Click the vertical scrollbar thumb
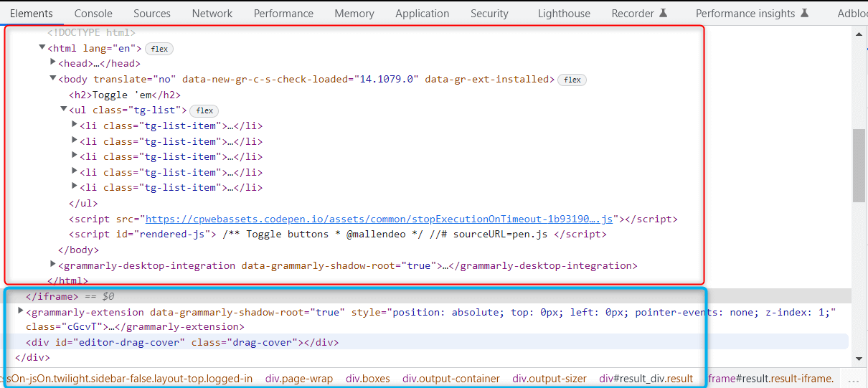Screen dimensions: 868x388 [x=859, y=166]
